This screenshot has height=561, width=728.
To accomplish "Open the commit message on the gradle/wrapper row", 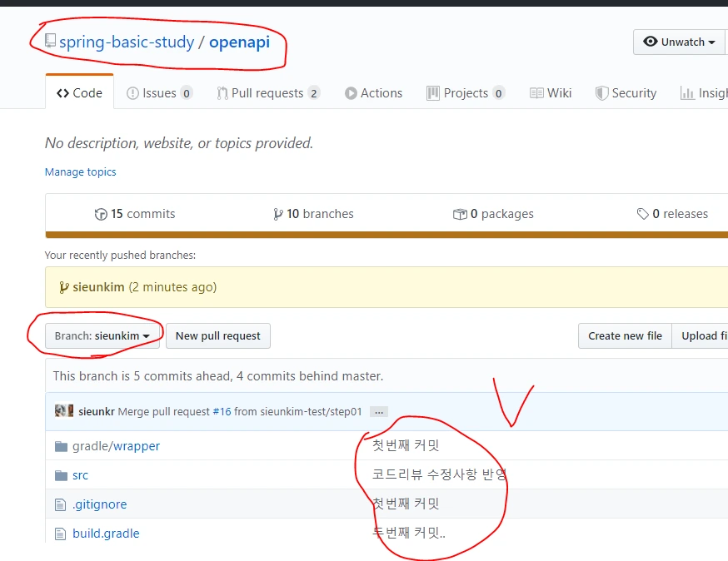I will (x=406, y=445).
